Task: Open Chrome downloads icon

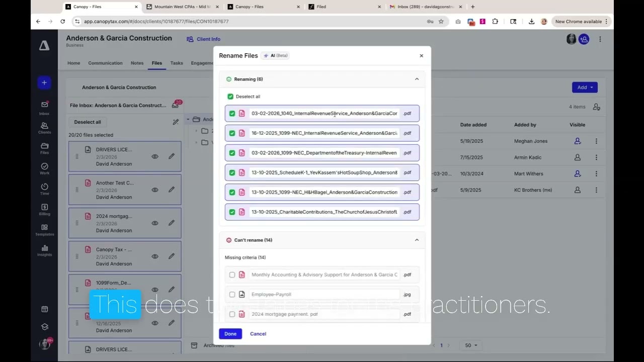Action: pyautogui.click(x=531, y=22)
